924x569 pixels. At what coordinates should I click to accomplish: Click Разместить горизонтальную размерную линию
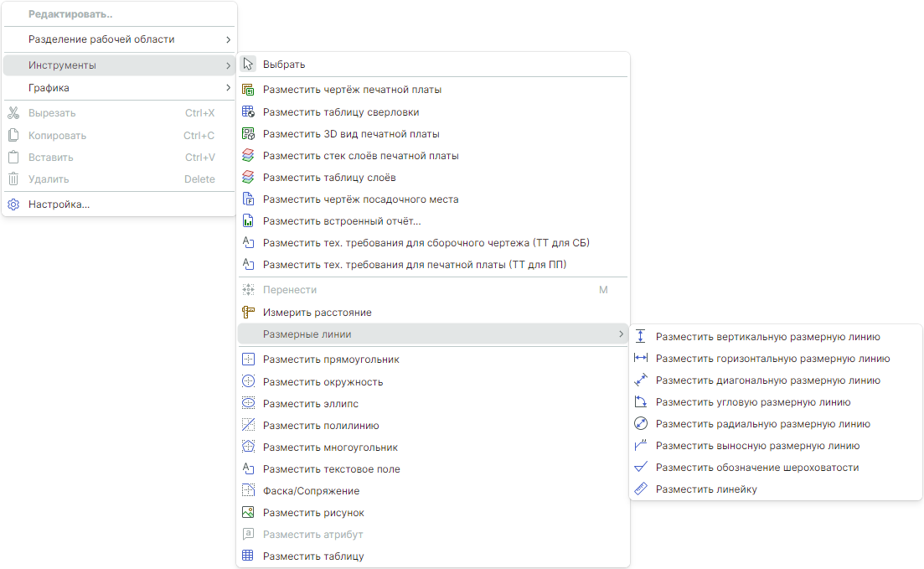pyautogui.click(x=772, y=359)
